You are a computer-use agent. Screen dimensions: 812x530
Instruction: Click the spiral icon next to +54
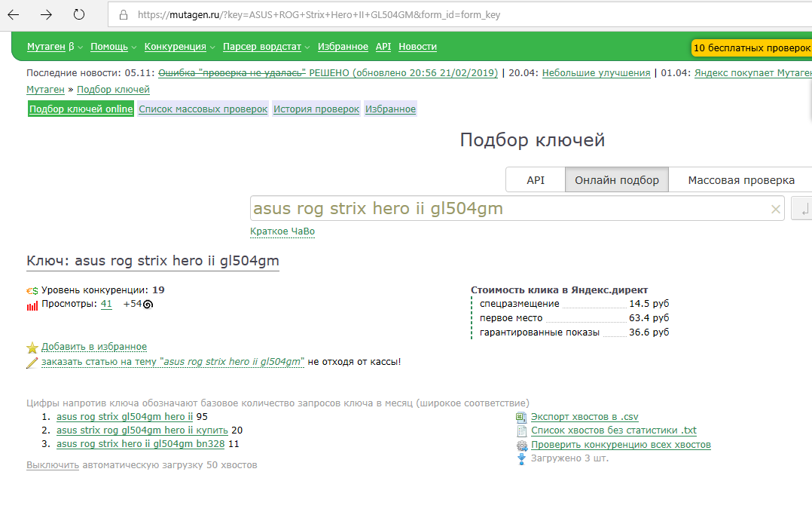tap(148, 304)
